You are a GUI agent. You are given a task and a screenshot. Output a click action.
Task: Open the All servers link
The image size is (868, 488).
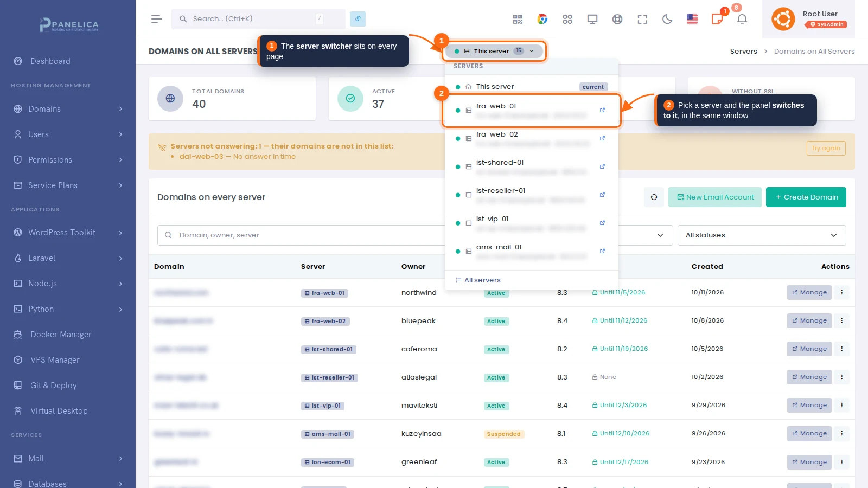(x=478, y=280)
